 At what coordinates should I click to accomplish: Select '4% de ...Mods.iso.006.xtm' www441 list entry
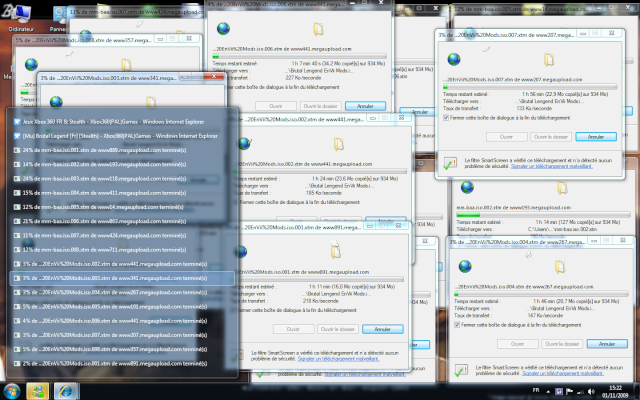pos(122,321)
